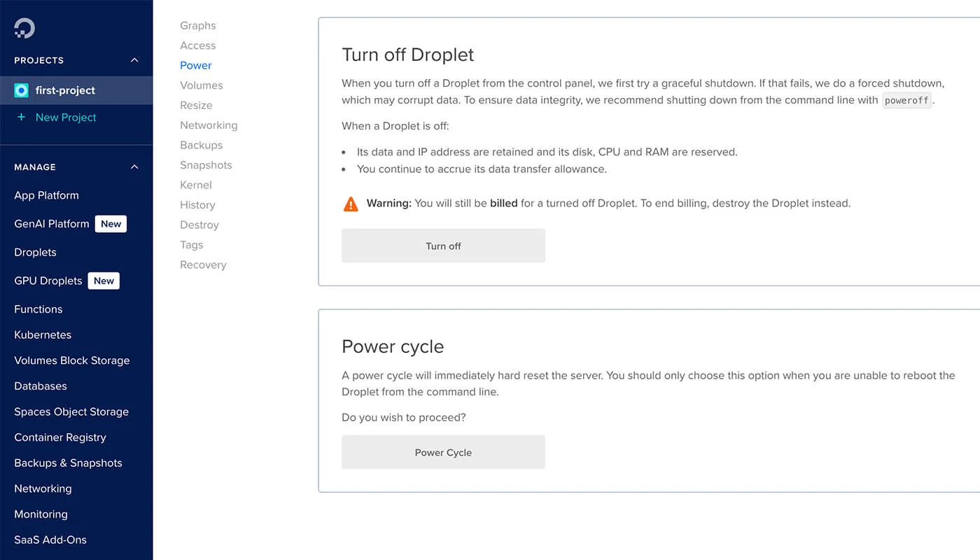Go to Spaces Object Storage
Viewport: 980px width, 560px height.
coord(71,412)
